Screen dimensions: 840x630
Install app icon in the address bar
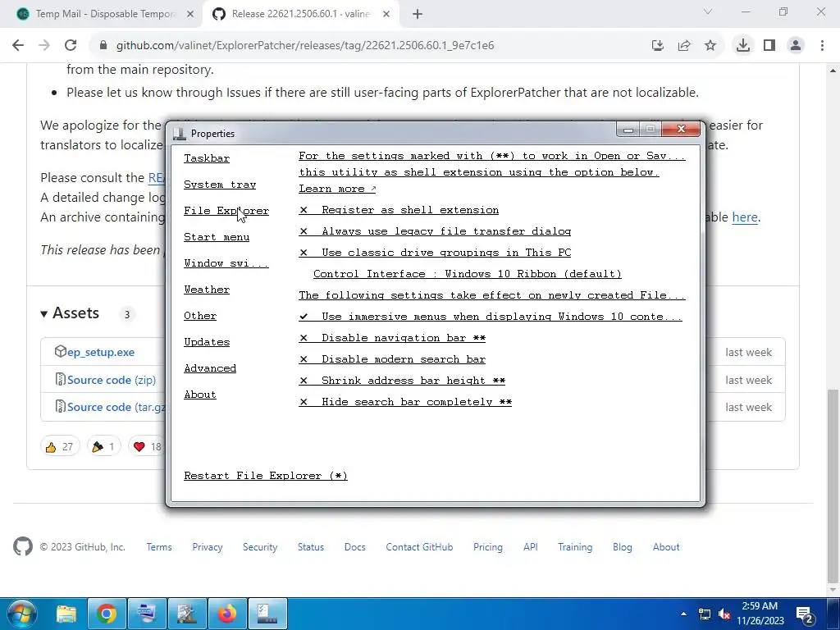(658, 46)
